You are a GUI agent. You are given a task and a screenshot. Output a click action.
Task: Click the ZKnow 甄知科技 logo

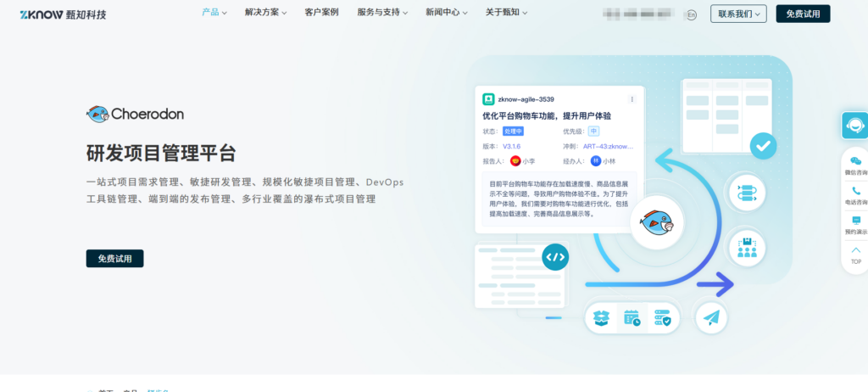[x=63, y=14]
